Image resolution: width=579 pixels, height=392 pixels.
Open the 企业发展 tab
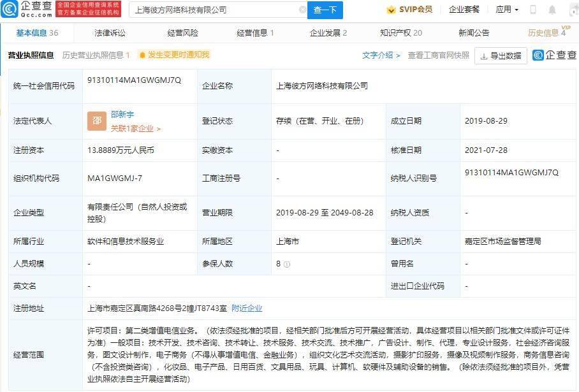[328, 33]
